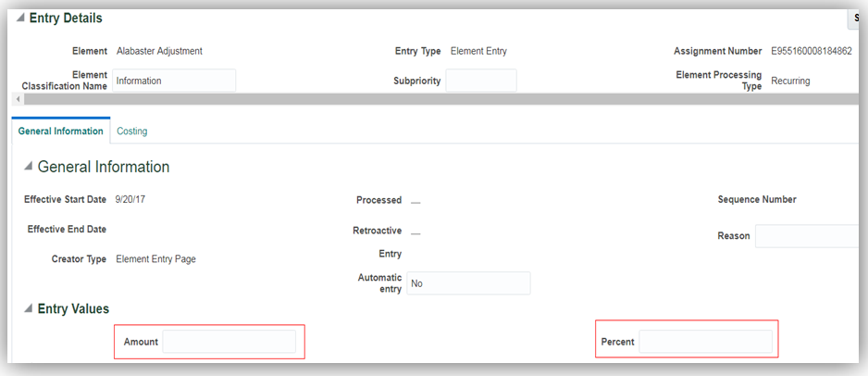Focus the Subpriority input box
The image size is (868, 376).
(480, 81)
